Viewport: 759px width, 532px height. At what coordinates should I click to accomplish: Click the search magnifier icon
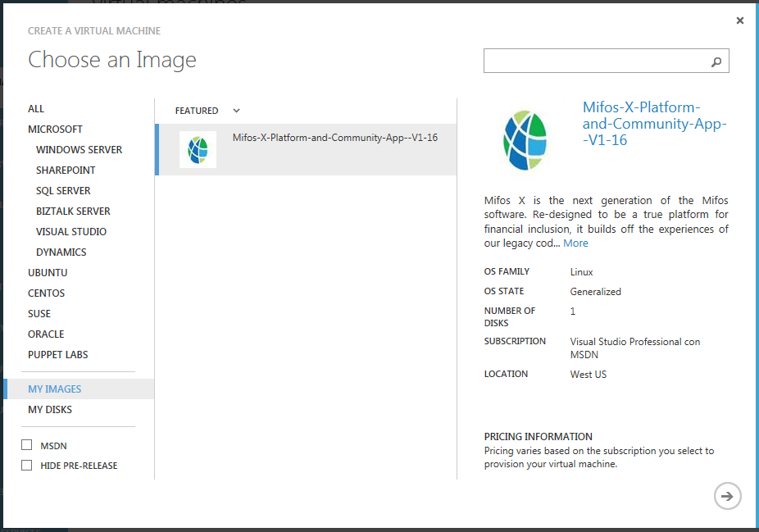pos(716,61)
